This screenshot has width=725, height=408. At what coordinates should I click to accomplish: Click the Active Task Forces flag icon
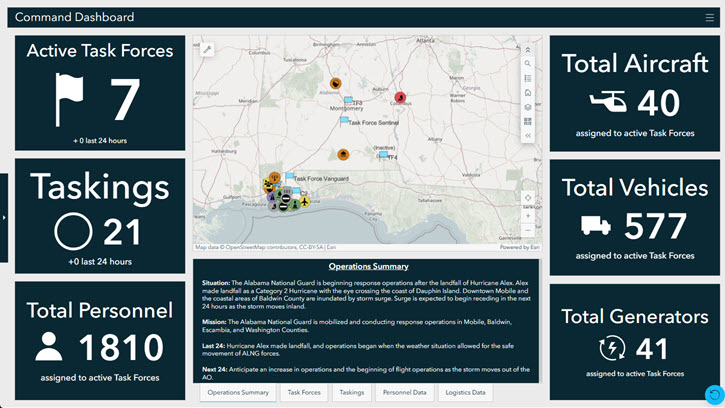click(x=69, y=99)
